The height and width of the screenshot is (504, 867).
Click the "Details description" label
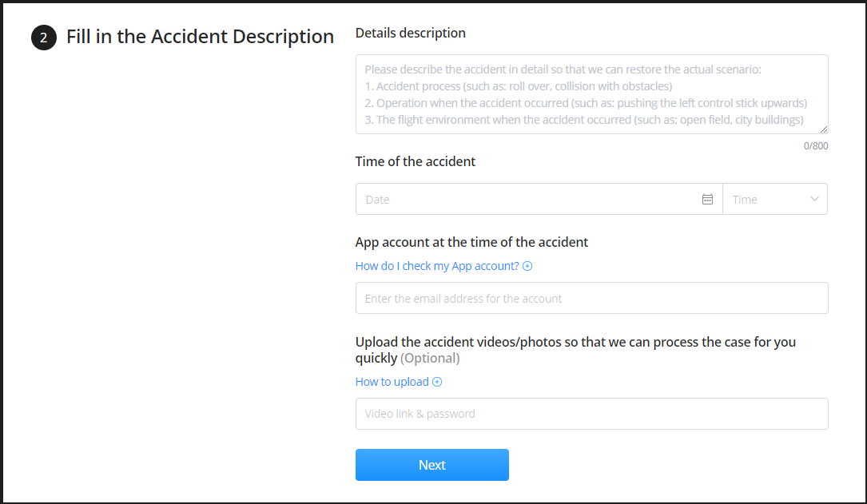[x=411, y=34]
